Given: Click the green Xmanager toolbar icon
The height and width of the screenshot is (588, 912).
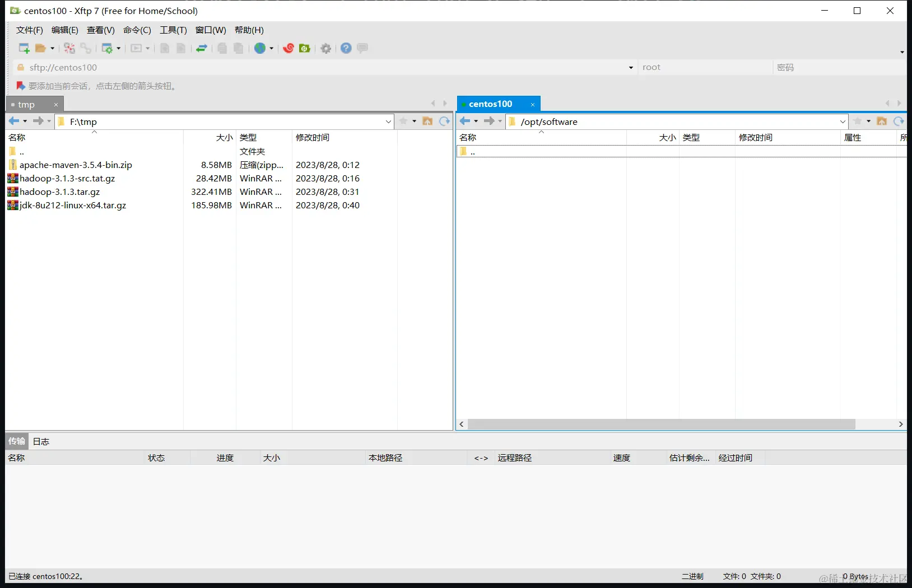Looking at the screenshot, I should 305,48.
